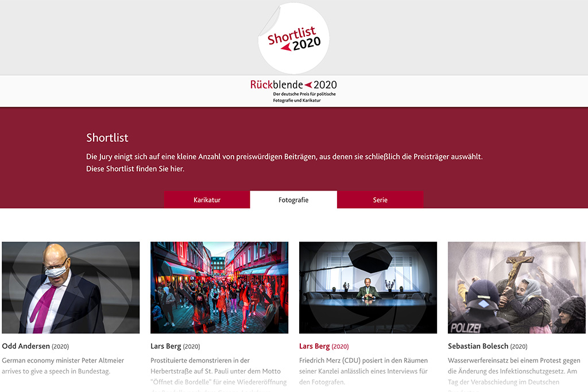This screenshot has height=392, width=588.
Task: Click the Shortlist heading text
Action: coord(107,138)
